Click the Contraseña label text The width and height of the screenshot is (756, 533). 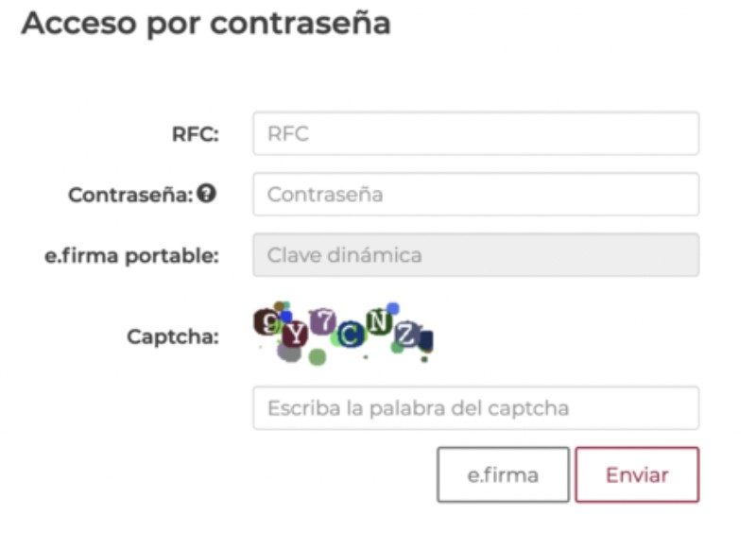pyautogui.click(x=130, y=195)
